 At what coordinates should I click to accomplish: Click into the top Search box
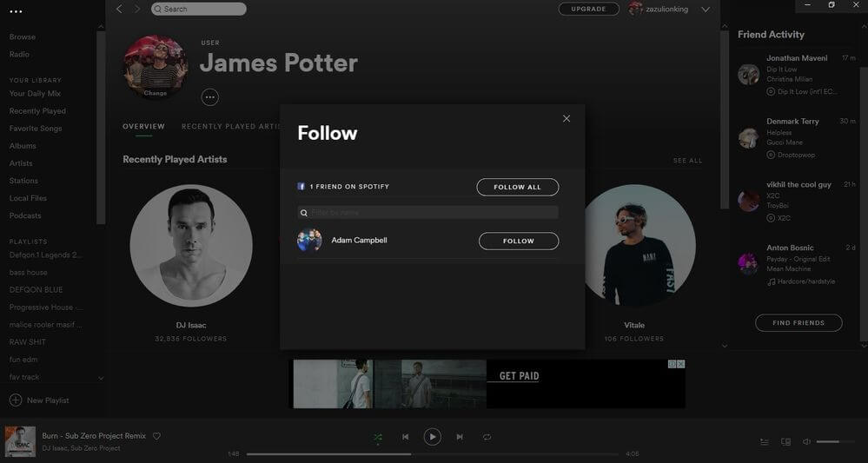(199, 9)
